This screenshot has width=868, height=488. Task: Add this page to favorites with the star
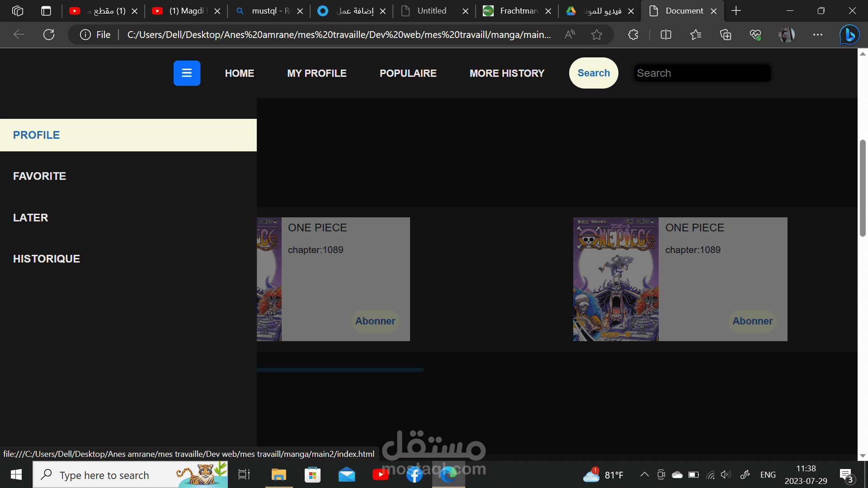point(597,35)
